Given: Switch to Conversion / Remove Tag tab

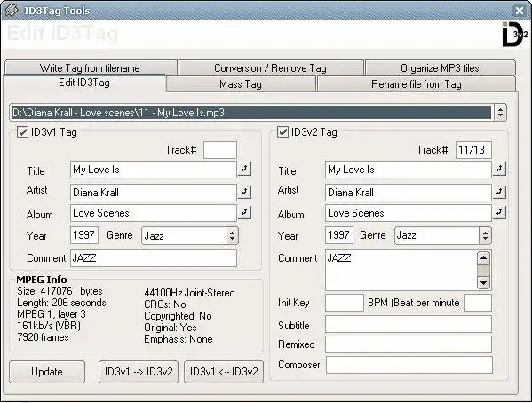Looking at the screenshot, I should coord(270,67).
